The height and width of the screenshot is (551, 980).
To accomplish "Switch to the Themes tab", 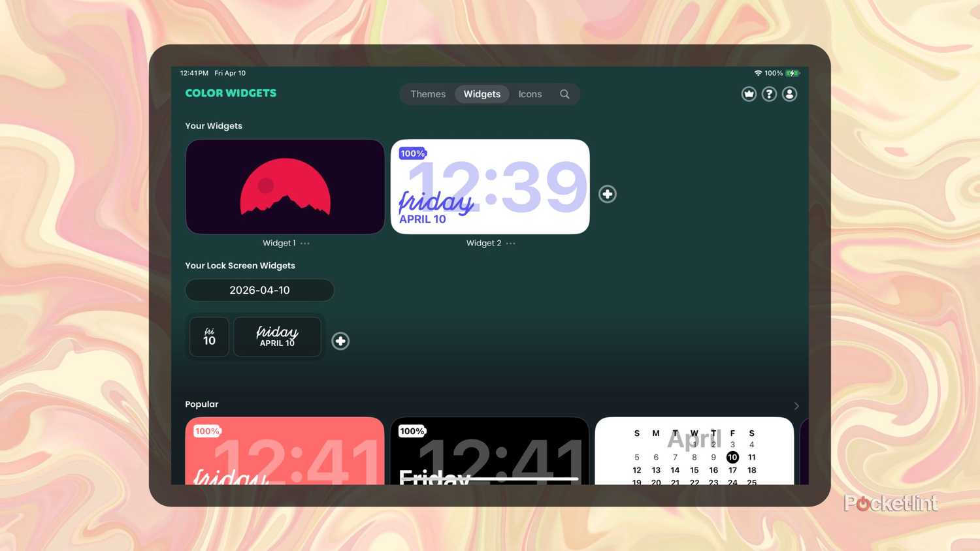I will click(x=428, y=94).
